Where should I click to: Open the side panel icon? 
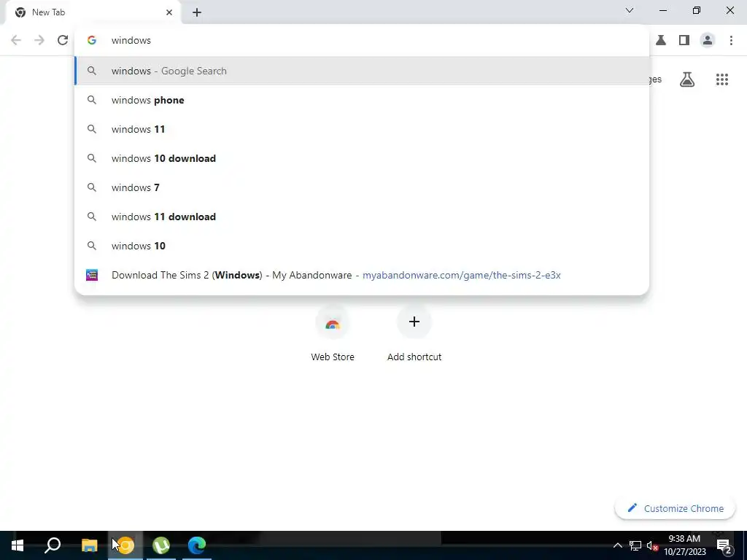pos(684,41)
